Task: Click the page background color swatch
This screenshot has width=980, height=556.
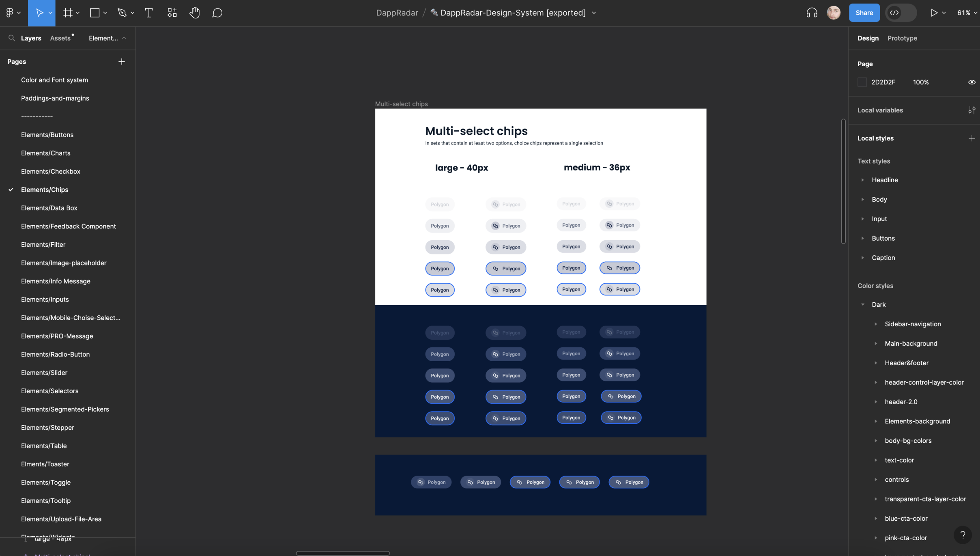Action: 862,82
